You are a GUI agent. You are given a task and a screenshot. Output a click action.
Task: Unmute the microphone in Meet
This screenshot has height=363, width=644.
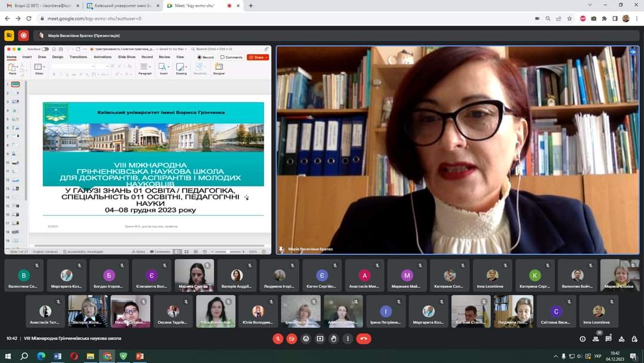tap(278, 339)
